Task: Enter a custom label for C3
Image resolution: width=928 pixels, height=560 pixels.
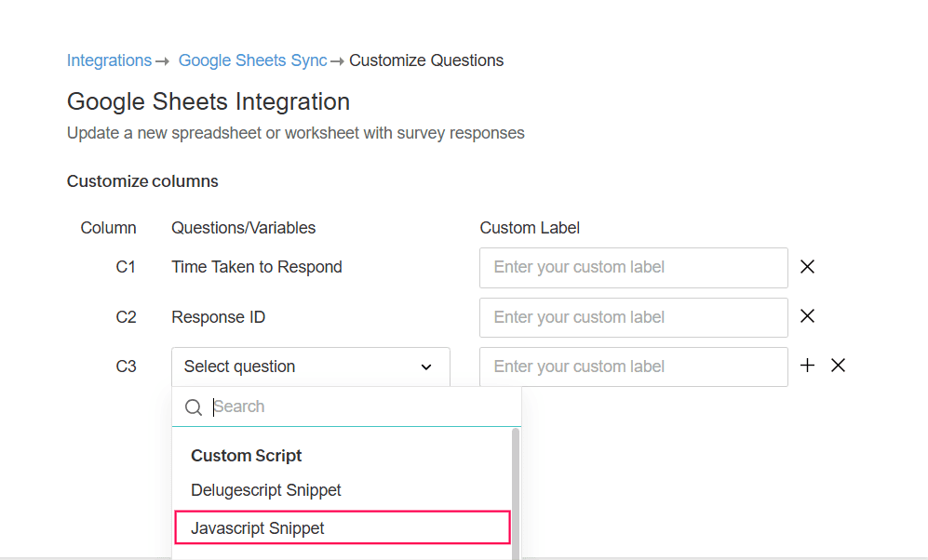Action: 633,367
